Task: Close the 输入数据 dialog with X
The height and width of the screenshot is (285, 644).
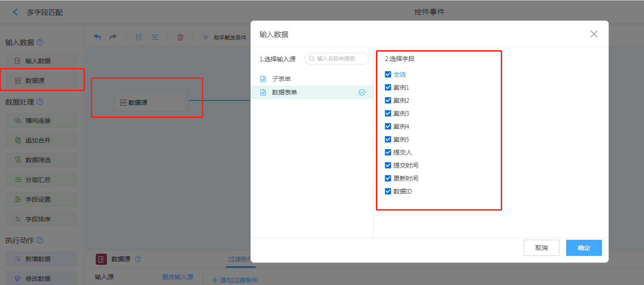Action: 594,34
